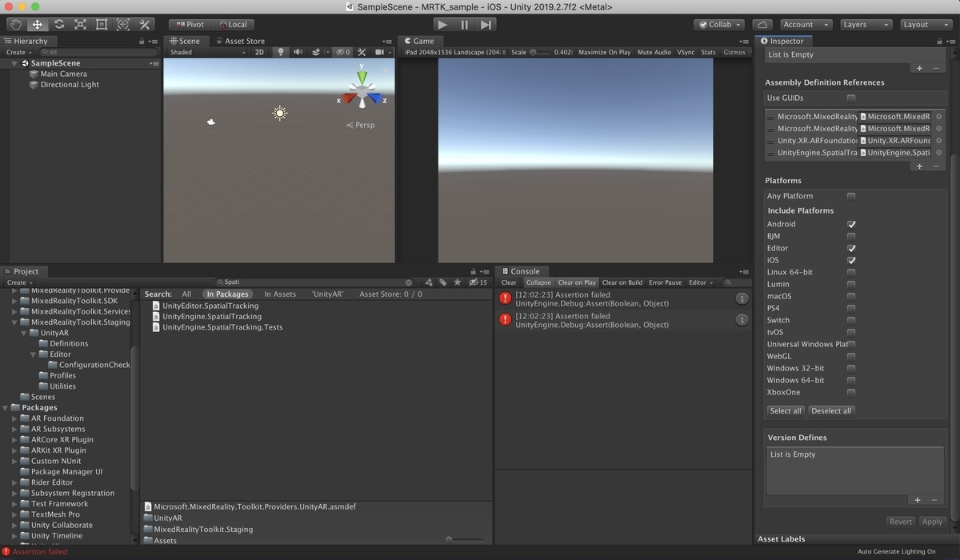This screenshot has width=960, height=560.
Task: Open cloud services panel
Action: pyautogui.click(x=762, y=25)
